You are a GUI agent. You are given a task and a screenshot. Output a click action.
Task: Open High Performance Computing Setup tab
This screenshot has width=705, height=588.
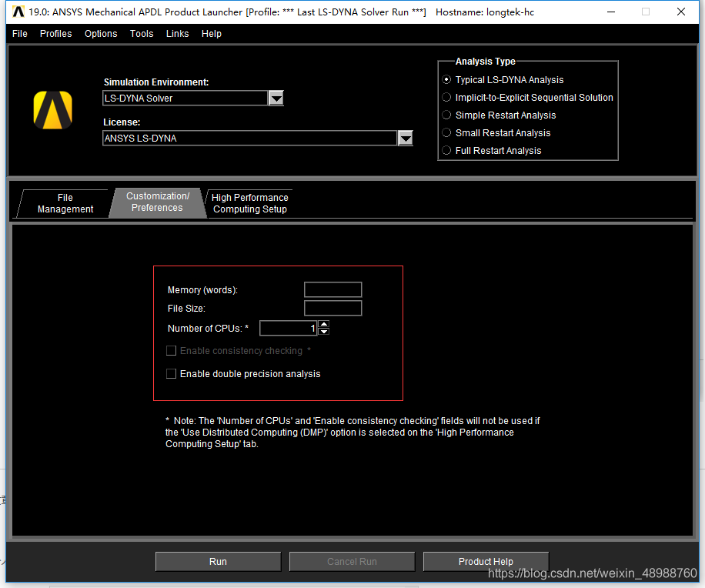click(x=250, y=203)
